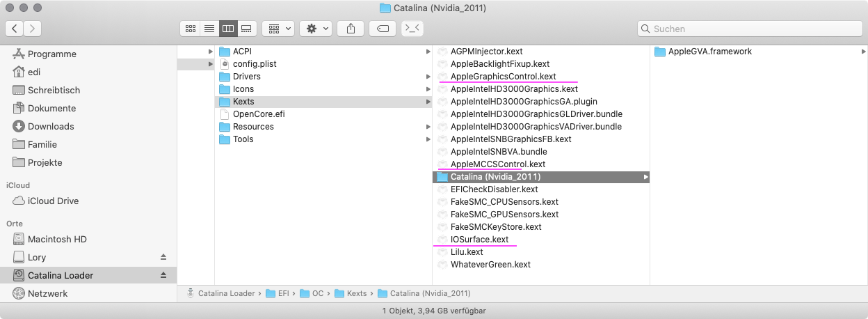Screen dimensions: 868x319
Task: Select AGPMInjector.kext
Action: click(486, 52)
